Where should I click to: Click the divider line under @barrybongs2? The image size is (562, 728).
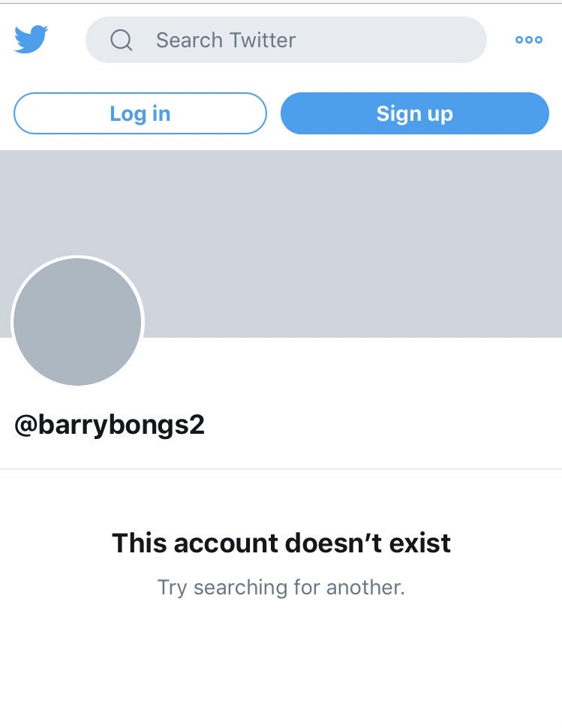tap(281, 469)
